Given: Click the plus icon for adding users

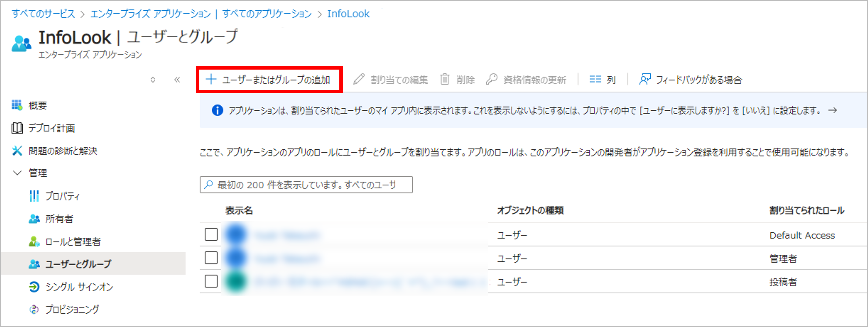Looking at the screenshot, I should point(211,80).
